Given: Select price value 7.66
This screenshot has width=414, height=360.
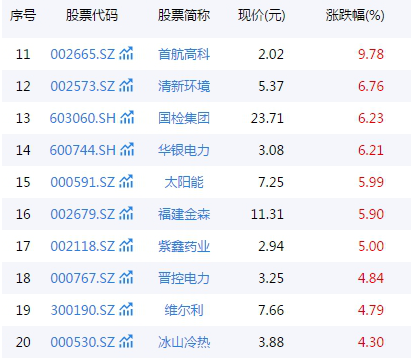Looking at the screenshot, I should point(271,310).
